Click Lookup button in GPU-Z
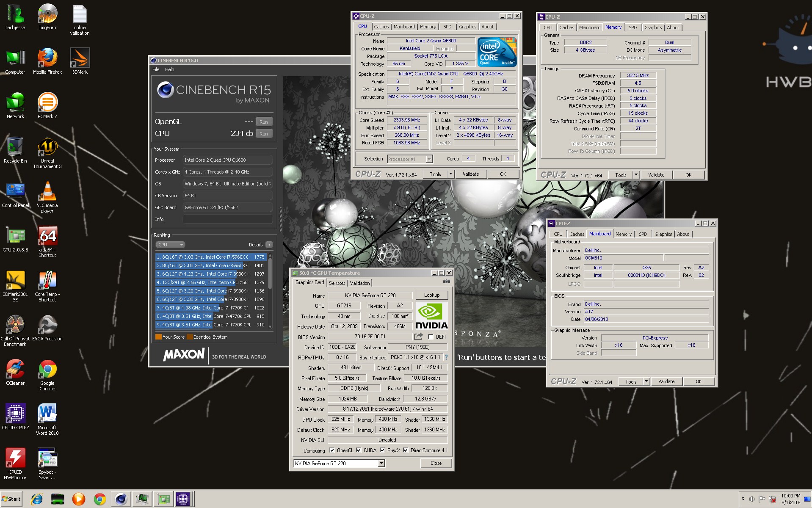 point(432,295)
